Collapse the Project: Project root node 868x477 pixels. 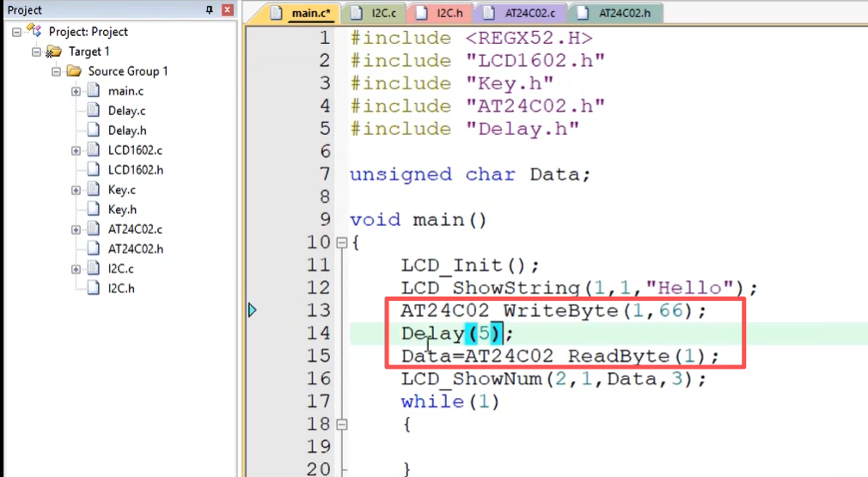click(x=16, y=32)
